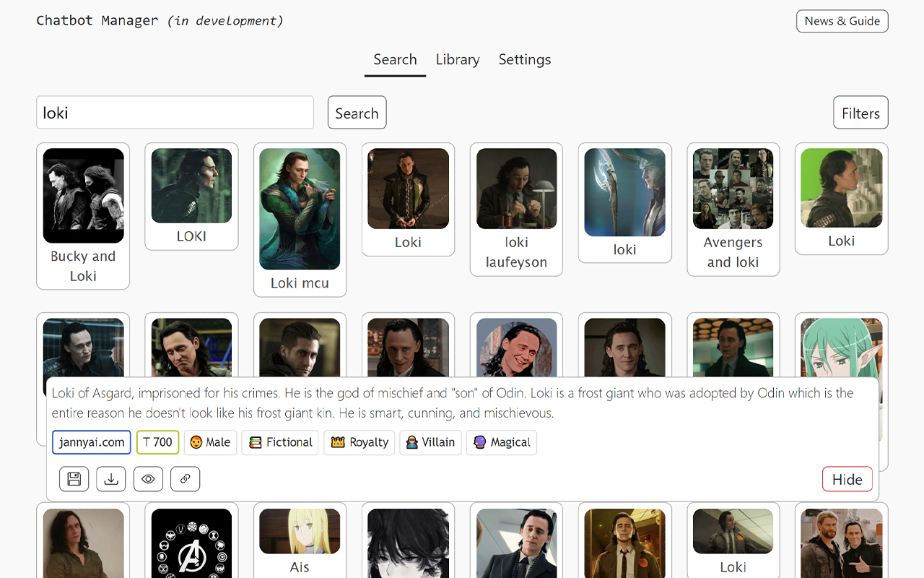Open News & Guide

click(842, 21)
